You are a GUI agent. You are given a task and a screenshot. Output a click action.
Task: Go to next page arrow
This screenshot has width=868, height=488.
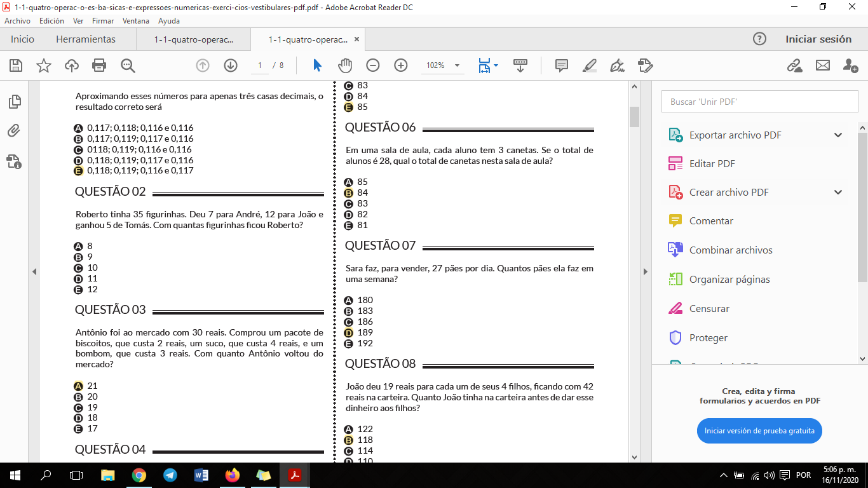click(230, 65)
